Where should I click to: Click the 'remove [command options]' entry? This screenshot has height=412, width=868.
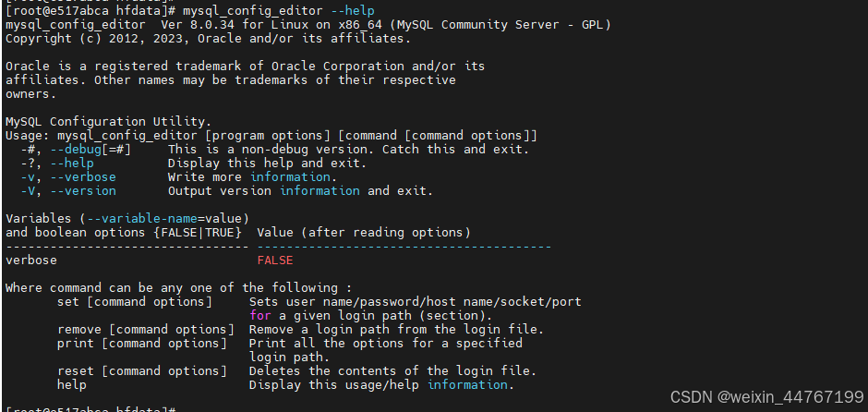click(x=146, y=330)
